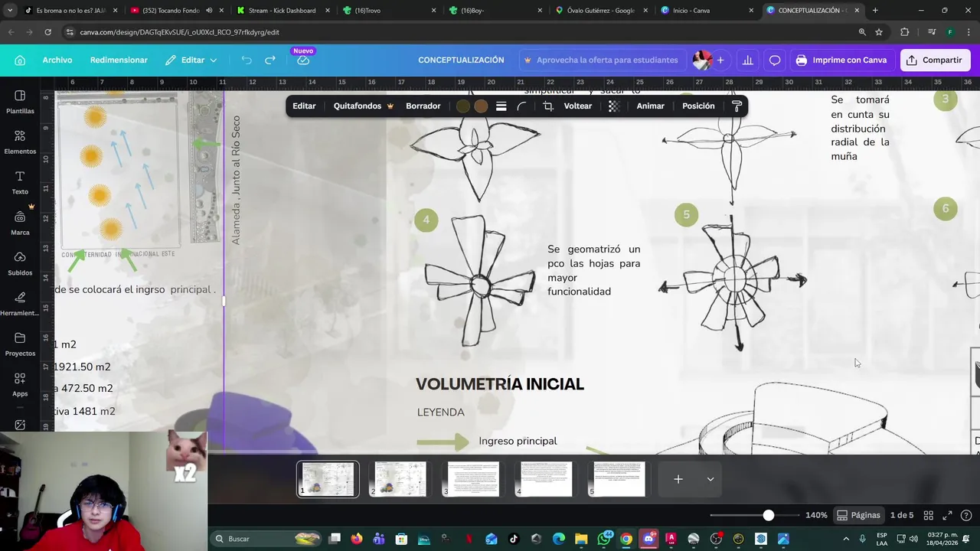Click Posición in the toolbar
The image size is (980, 551).
click(698, 106)
